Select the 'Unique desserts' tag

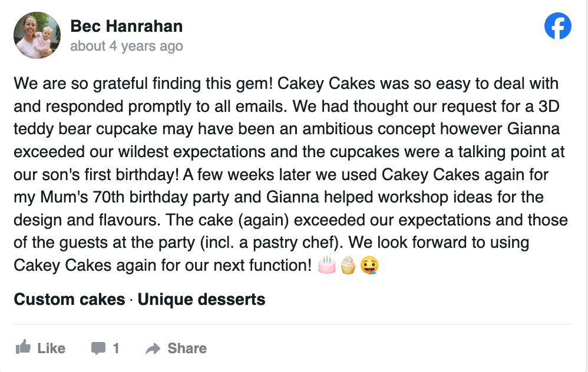tap(201, 300)
